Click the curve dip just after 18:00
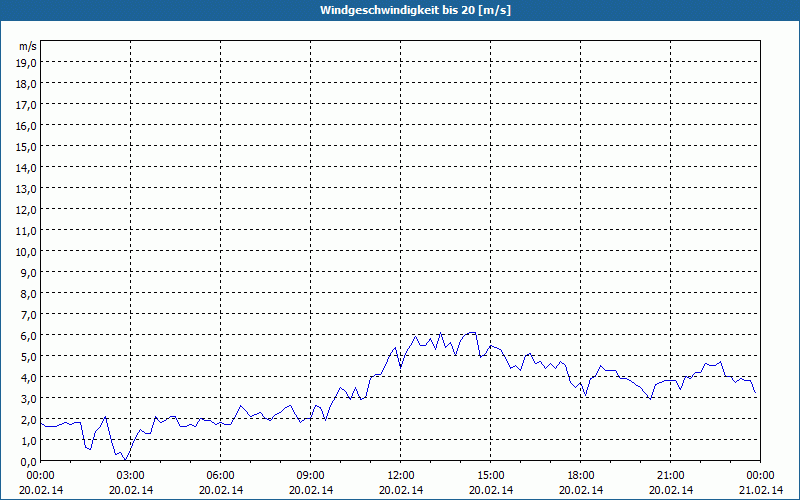The height and width of the screenshot is (500, 800). pos(586,395)
